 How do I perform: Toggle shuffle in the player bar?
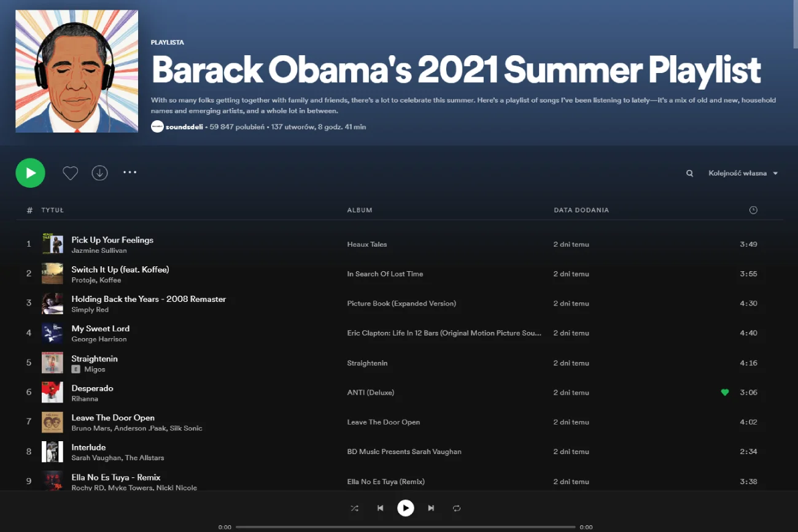coord(354,508)
